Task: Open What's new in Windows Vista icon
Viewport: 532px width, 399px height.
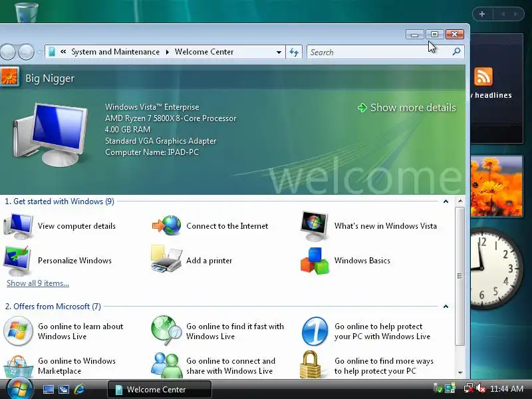Action: 314,226
